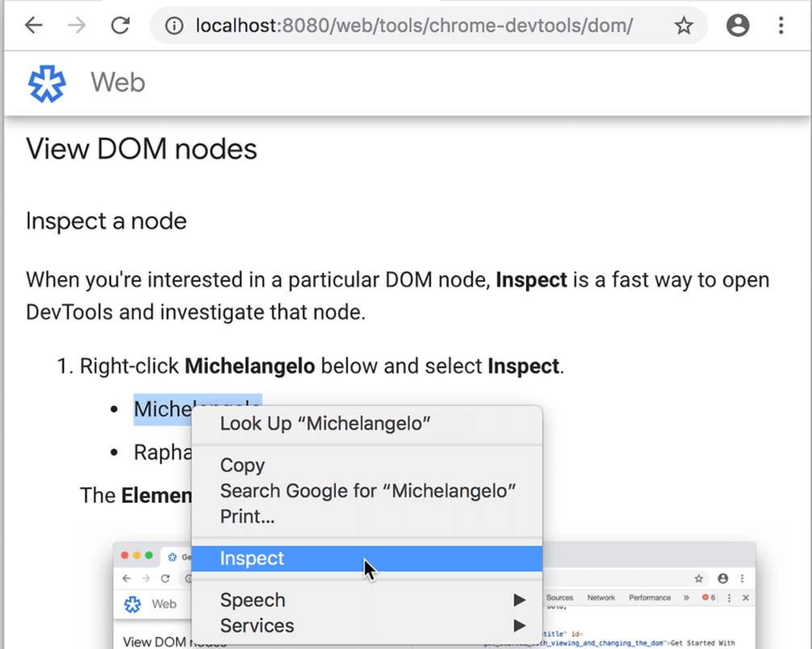The image size is (812, 649).
Task: Expand the Speech submenu arrow
Action: pyautogui.click(x=519, y=600)
